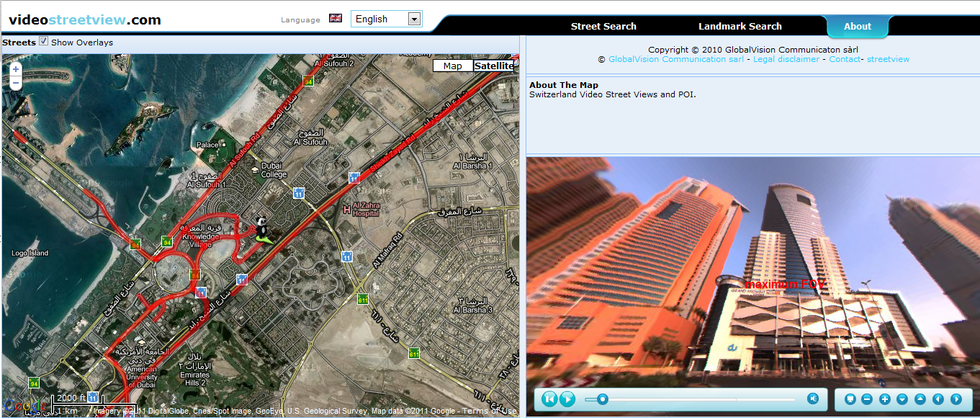
Task: Tilt the panorama view upward
Action: coord(920,399)
